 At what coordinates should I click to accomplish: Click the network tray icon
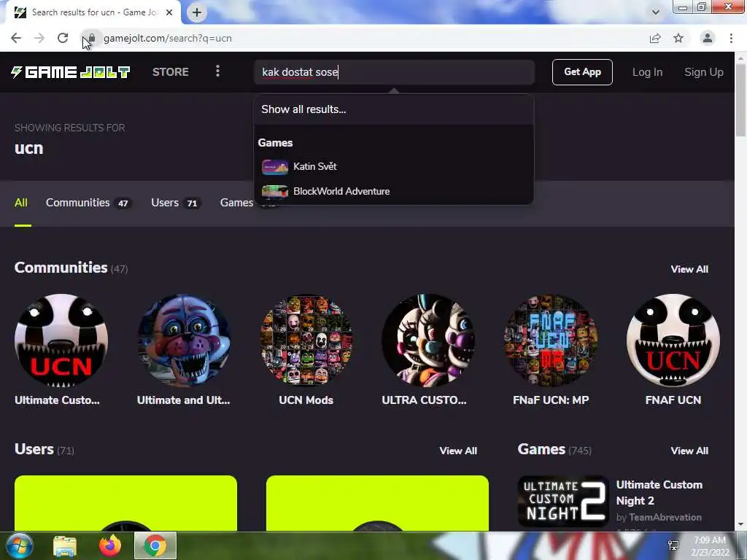point(673,545)
